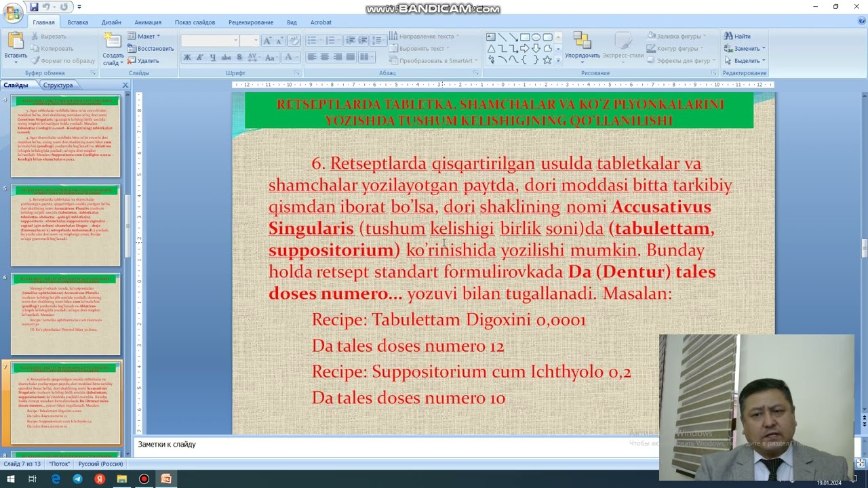
Task: Select the right arrow shape
Action: click(525, 49)
